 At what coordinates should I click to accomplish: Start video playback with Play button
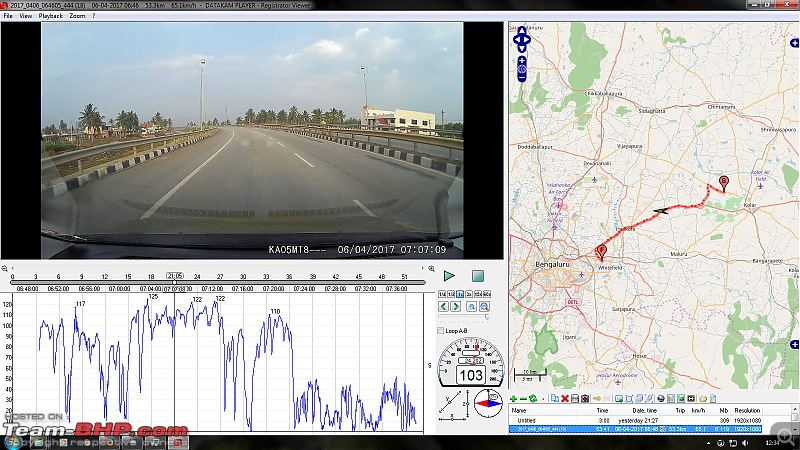point(449,276)
